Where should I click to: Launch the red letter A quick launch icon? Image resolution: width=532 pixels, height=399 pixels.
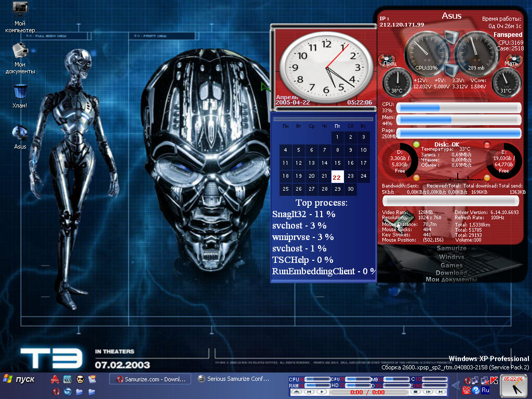[55, 379]
